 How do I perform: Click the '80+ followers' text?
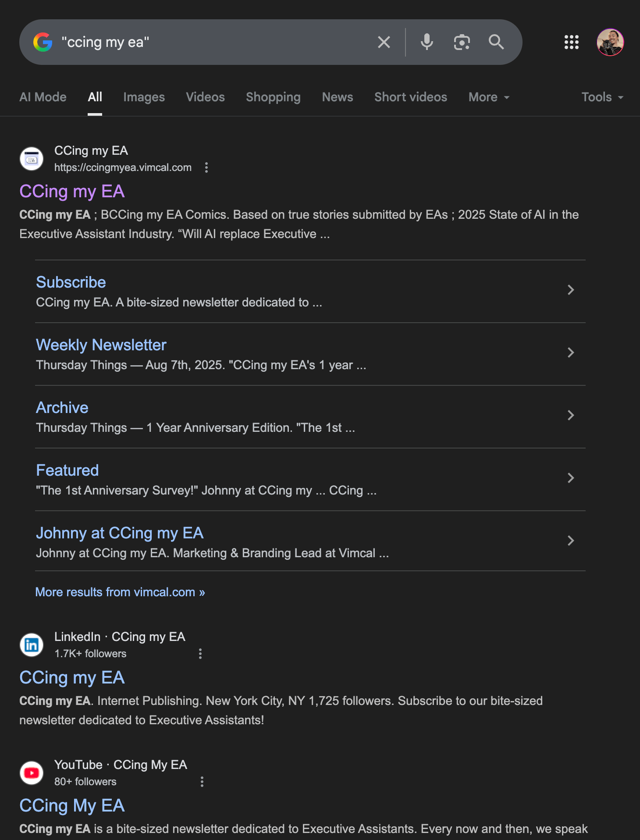85,782
